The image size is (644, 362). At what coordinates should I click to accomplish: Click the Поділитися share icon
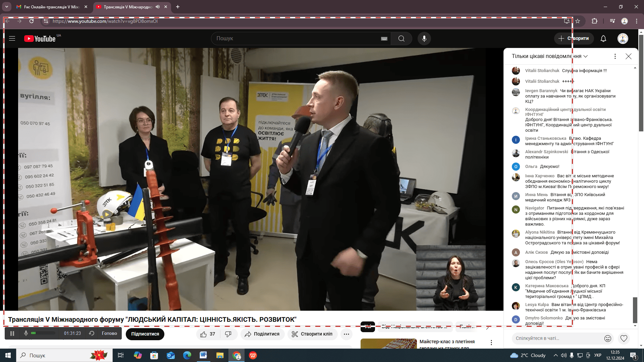(x=248, y=334)
